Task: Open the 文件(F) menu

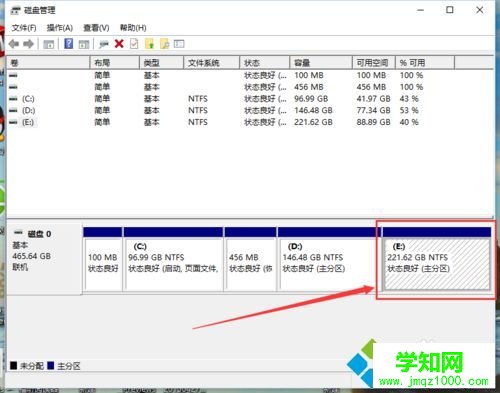Action: point(24,28)
